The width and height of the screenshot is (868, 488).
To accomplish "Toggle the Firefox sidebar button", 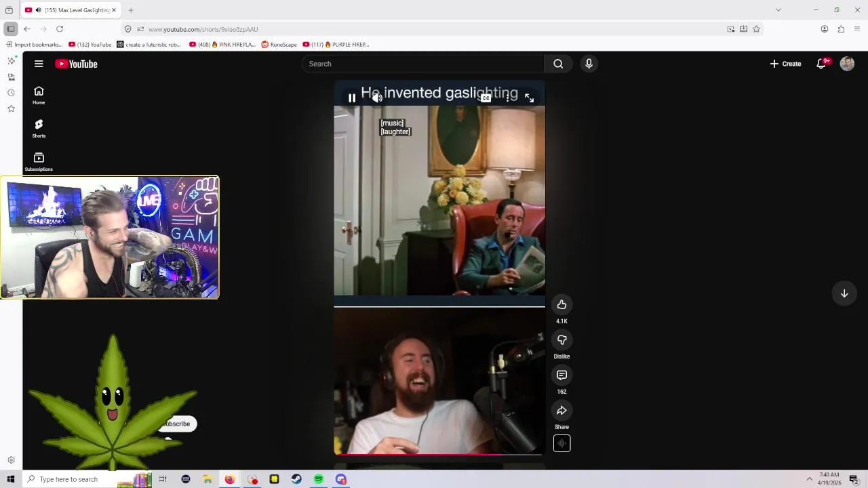I will coord(11,29).
